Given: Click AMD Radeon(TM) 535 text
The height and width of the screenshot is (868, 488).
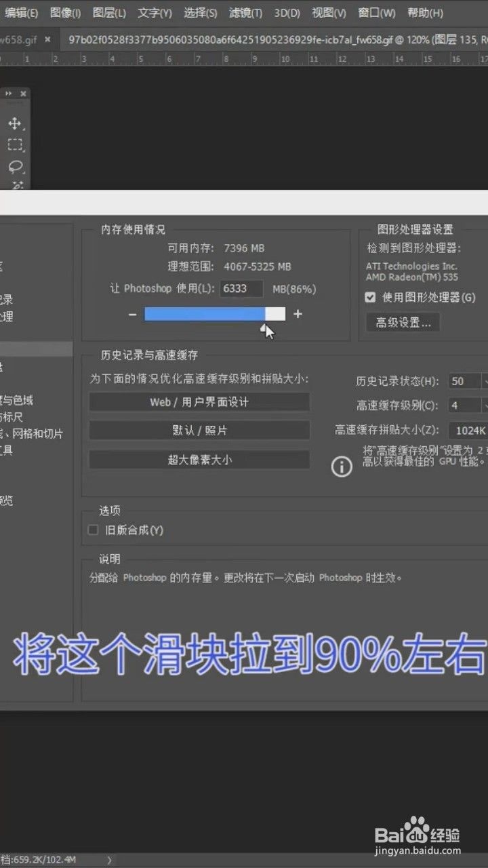Looking at the screenshot, I should [x=412, y=277].
